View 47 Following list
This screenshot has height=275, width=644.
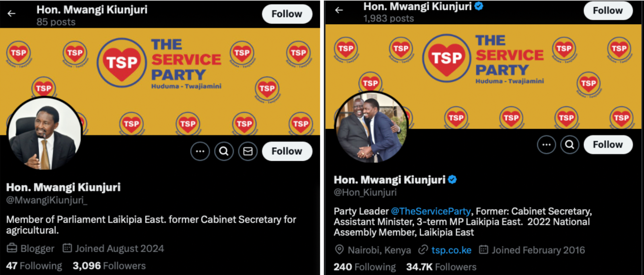[34, 266]
